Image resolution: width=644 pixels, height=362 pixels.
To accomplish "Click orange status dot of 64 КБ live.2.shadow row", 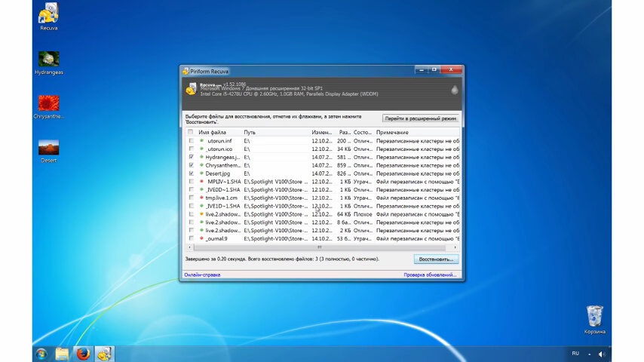I will click(x=201, y=214).
